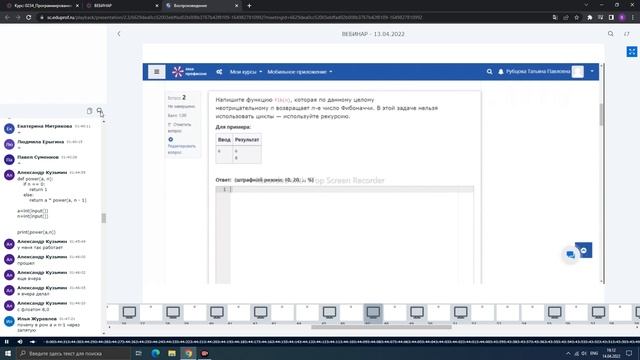The width and height of the screenshot is (640, 360).
Task: Expand the Мои курсы dropdown
Action: coord(246,72)
